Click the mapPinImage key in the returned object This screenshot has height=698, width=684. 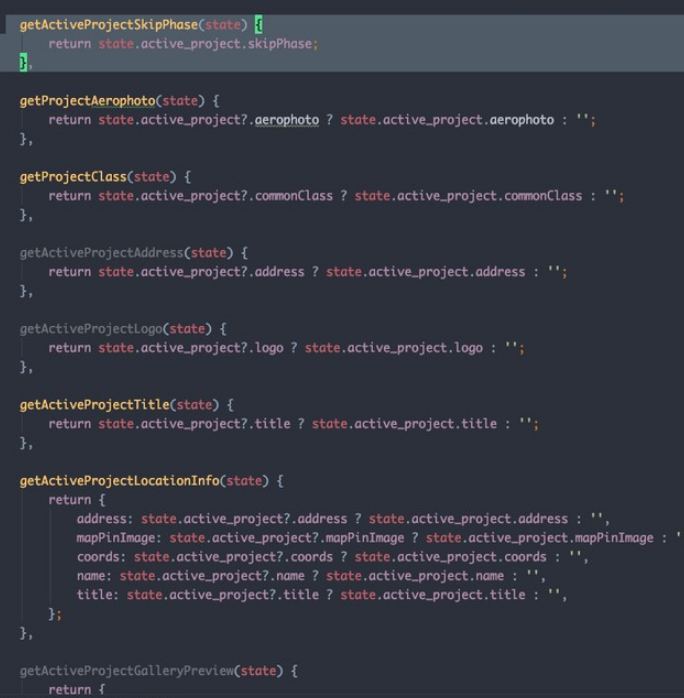[x=116, y=538]
